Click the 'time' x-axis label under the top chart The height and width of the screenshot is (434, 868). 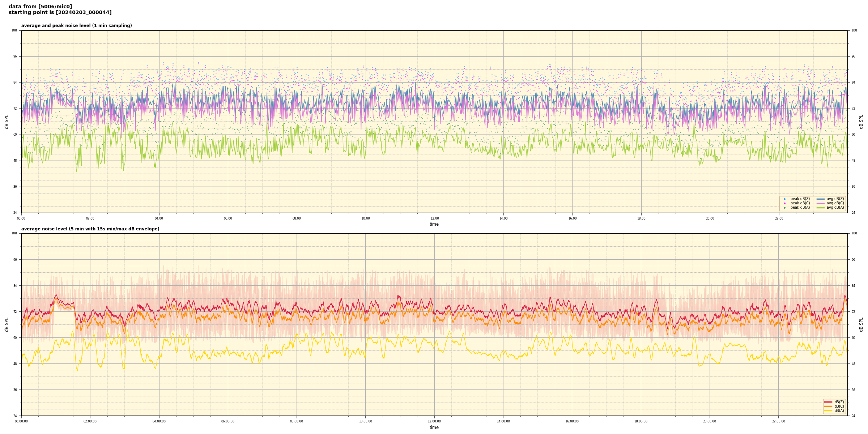pos(434,224)
